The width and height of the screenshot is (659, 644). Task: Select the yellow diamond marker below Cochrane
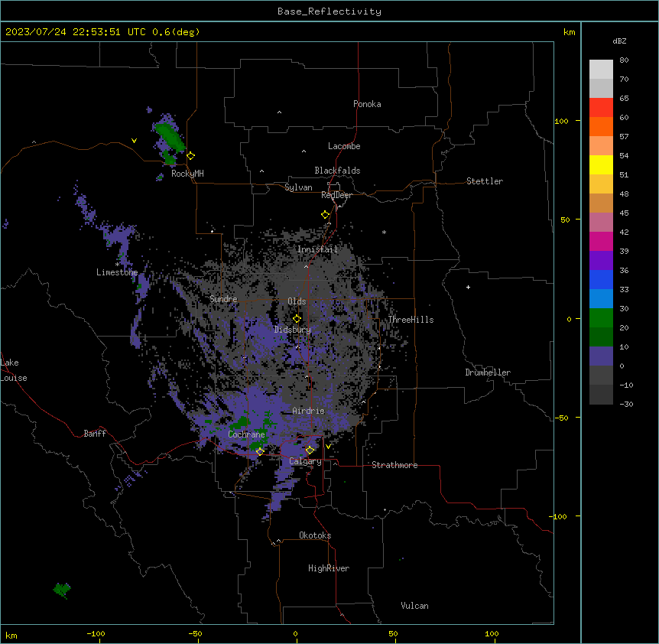(x=260, y=451)
